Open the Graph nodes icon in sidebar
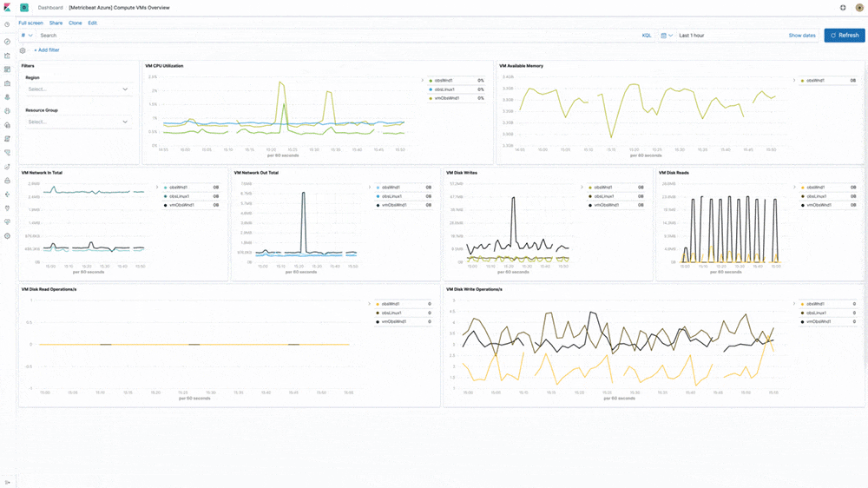 tap(7, 195)
